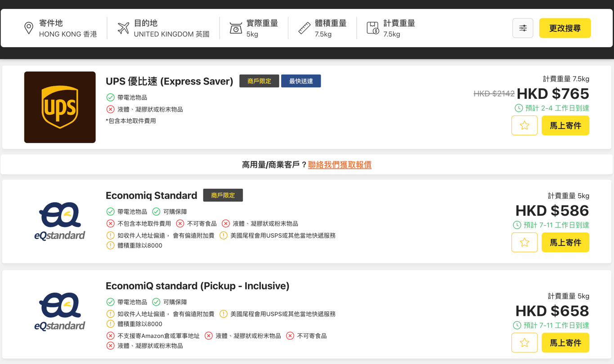The image size is (614, 364).
Task: Click the volumetric weight ruler icon
Action: coord(305,28)
